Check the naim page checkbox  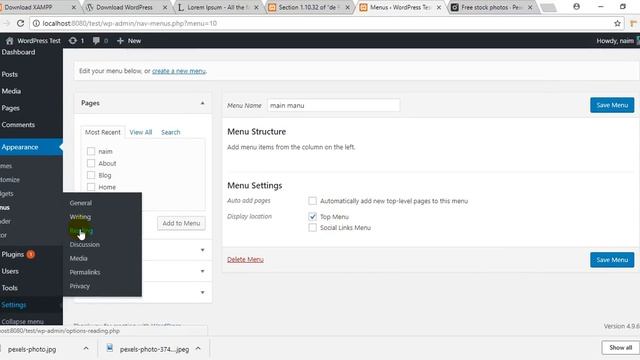pos(91,151)
